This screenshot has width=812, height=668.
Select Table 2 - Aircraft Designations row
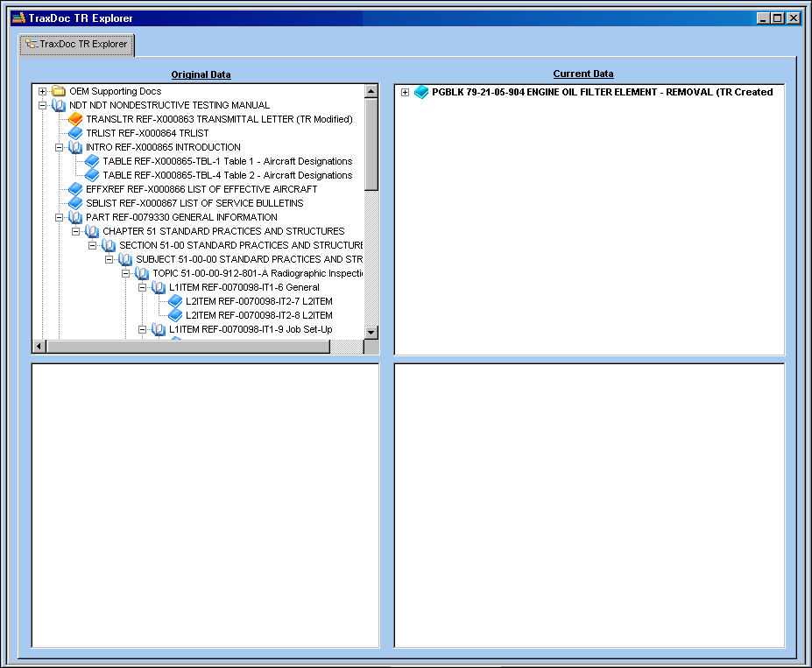(x=228, y=175)
